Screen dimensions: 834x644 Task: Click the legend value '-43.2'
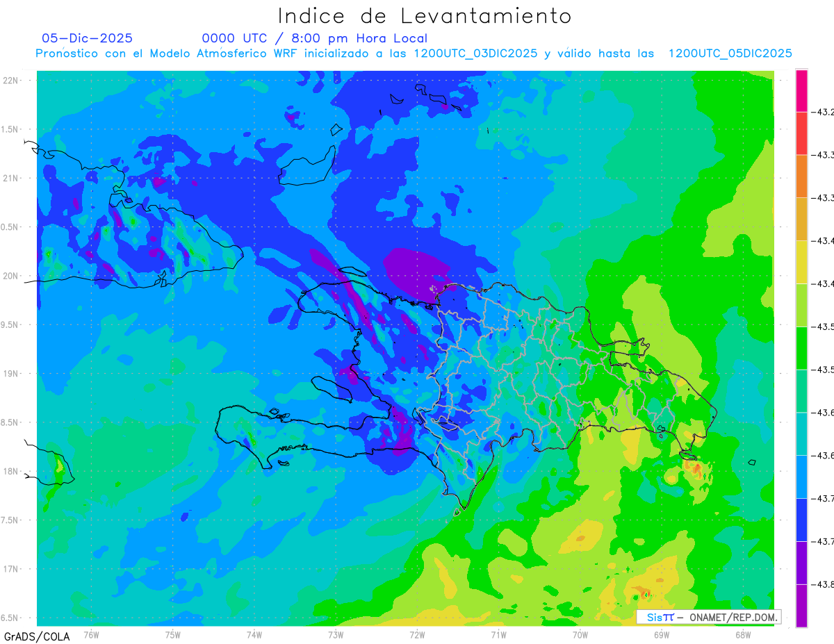point(823,112)
